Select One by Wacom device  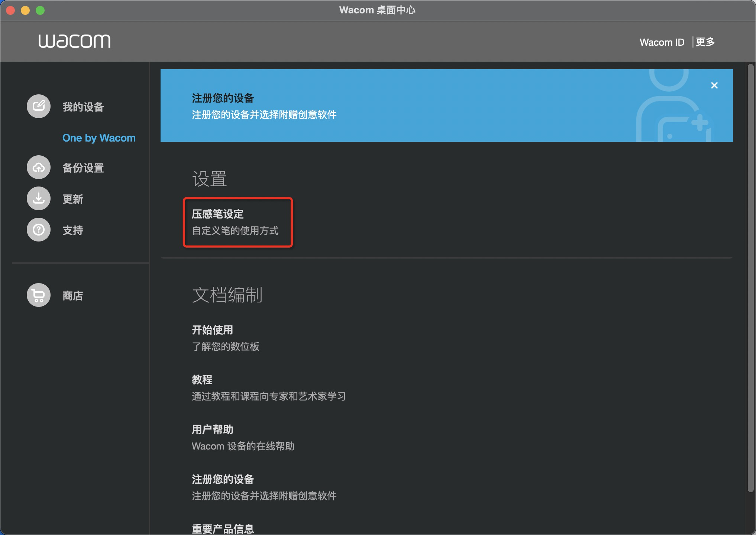point(99,138)
